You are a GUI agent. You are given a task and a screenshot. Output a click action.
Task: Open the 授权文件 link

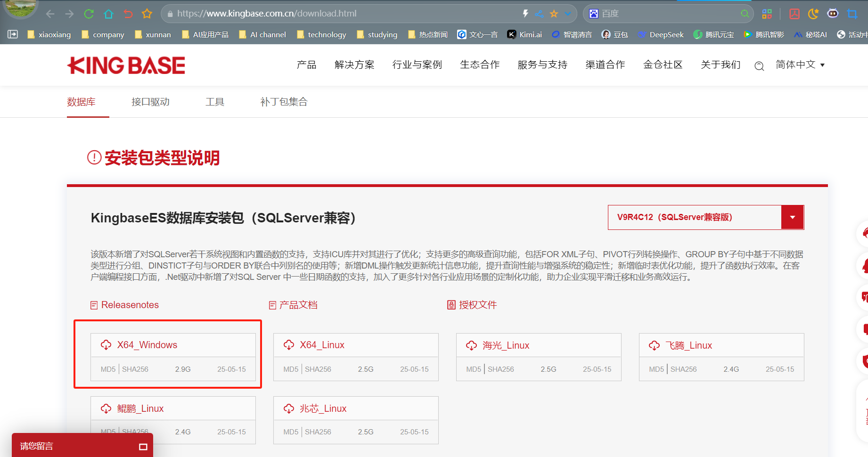tap(477, 305)
